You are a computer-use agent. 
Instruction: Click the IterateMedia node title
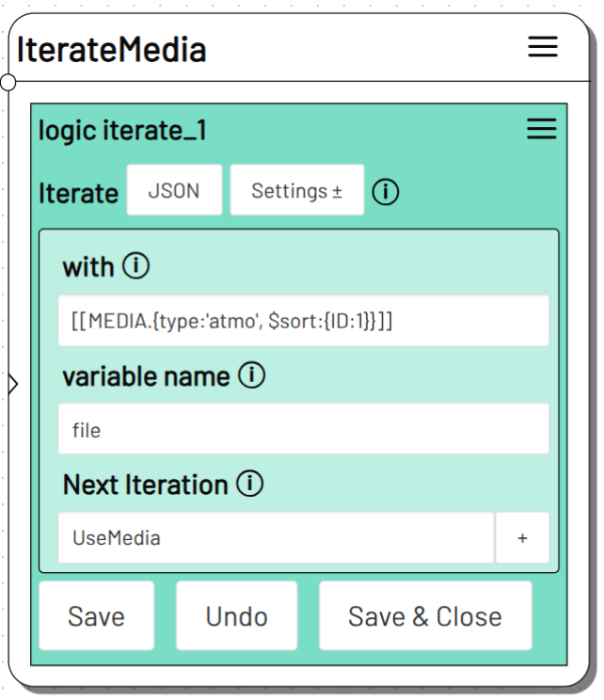click(x=112, y=49)
